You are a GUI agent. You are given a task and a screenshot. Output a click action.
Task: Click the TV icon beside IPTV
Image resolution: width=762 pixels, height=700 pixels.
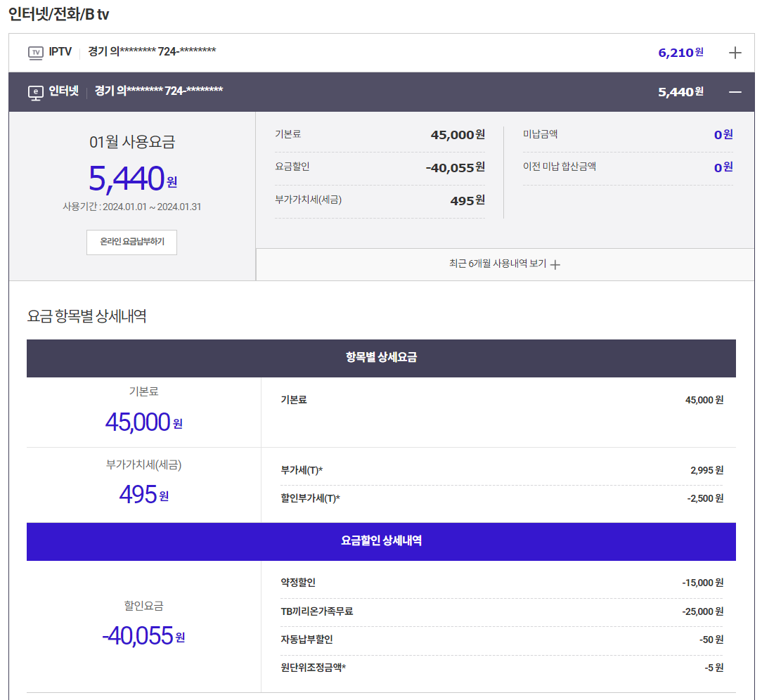(x=35, y=53)
